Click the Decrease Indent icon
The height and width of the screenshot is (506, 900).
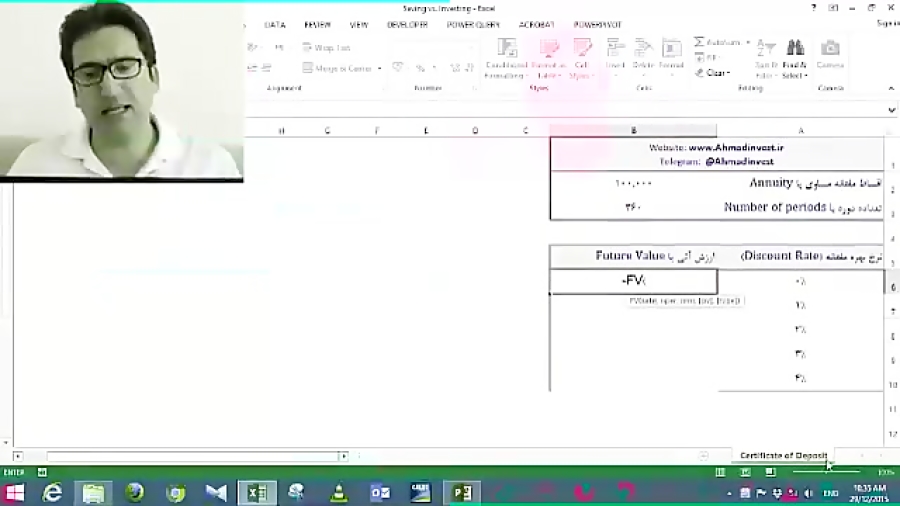(x=252, y=68)
